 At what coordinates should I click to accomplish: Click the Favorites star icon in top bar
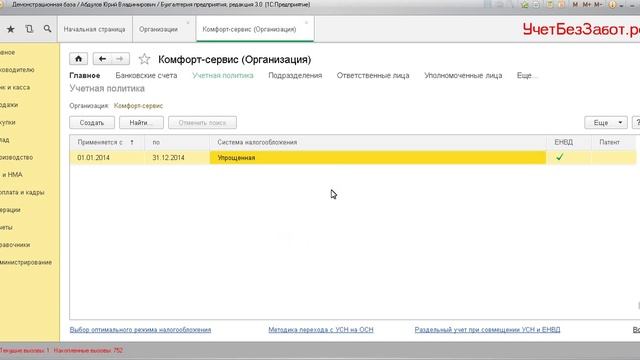tap(11, 29)
